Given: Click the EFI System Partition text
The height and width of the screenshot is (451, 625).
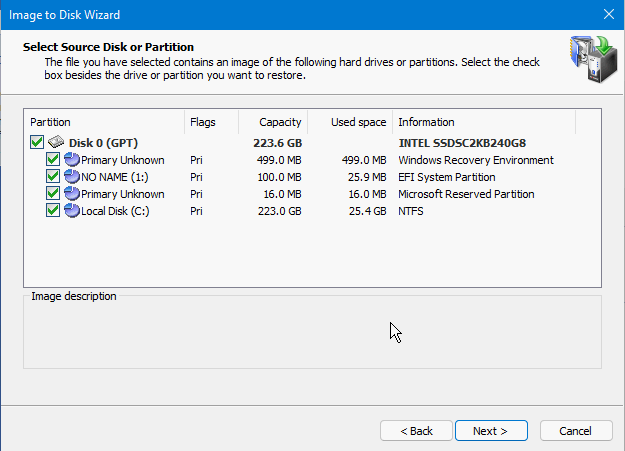Looking at the screenshot, I should click(x=447, y=177).
